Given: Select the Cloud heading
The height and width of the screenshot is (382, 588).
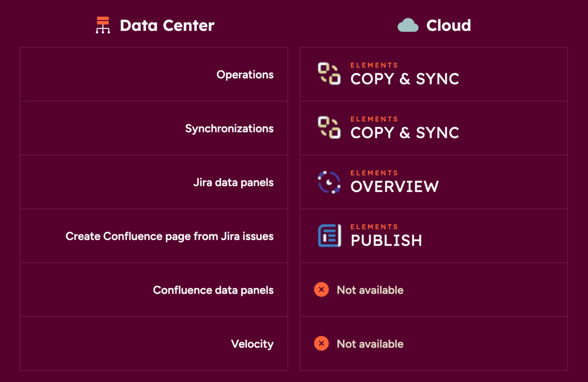Looking at the screenshot, I should tap(449, 25).
